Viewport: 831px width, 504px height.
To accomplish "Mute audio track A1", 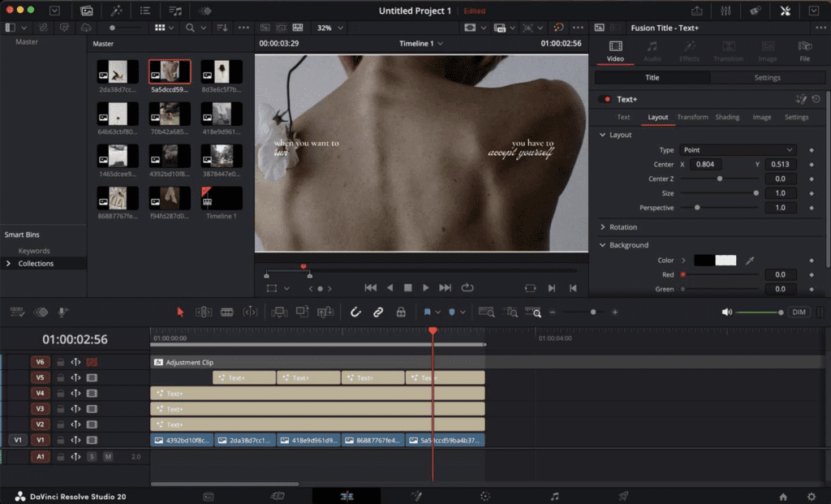I will click(107, 457).
